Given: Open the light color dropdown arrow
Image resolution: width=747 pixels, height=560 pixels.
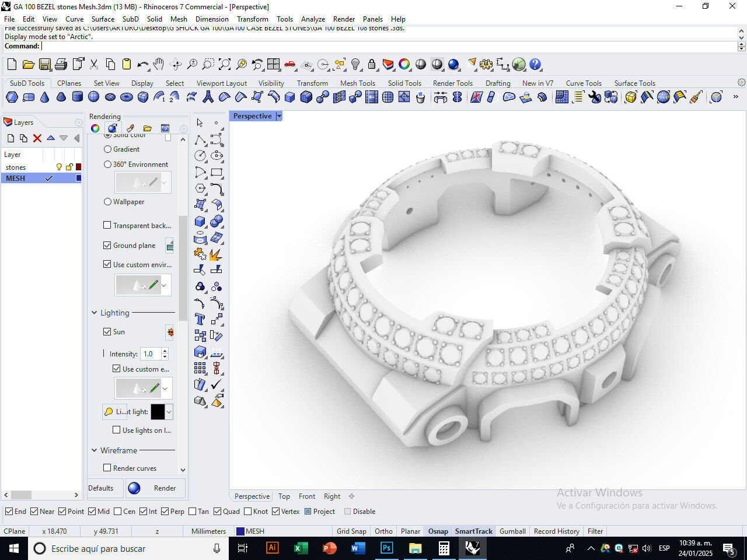Looking at the screenshot, I should [x=169, y=412].
